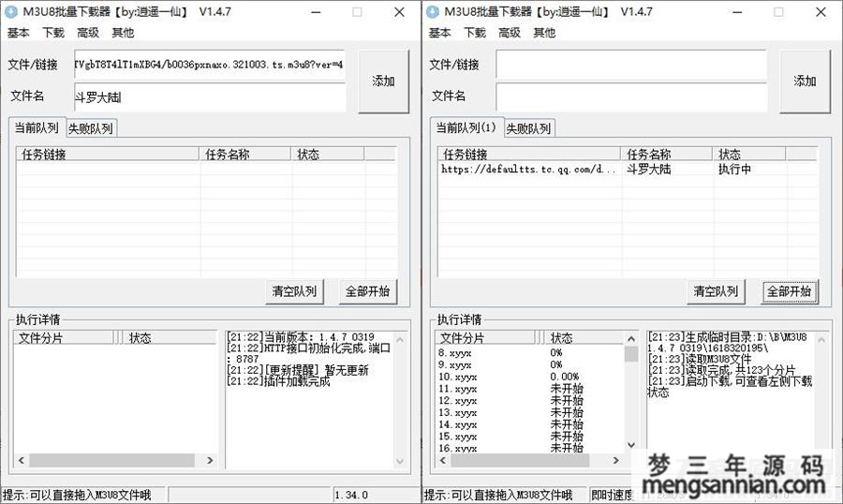Click the 斗罗大陆 task name cell
The width and height of the screenshot is (843, 504).
coord(649,170)
